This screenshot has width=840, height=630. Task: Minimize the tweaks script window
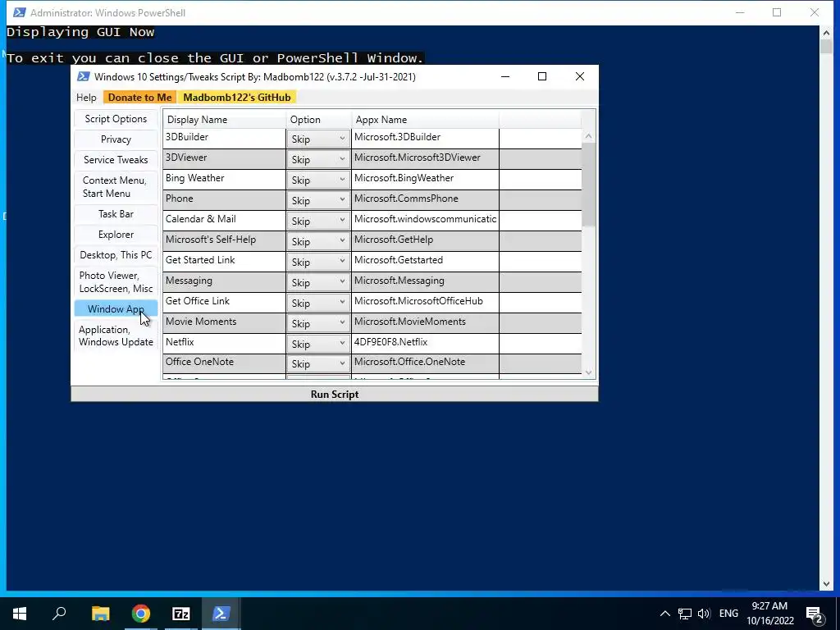click(x=505, y=76)
